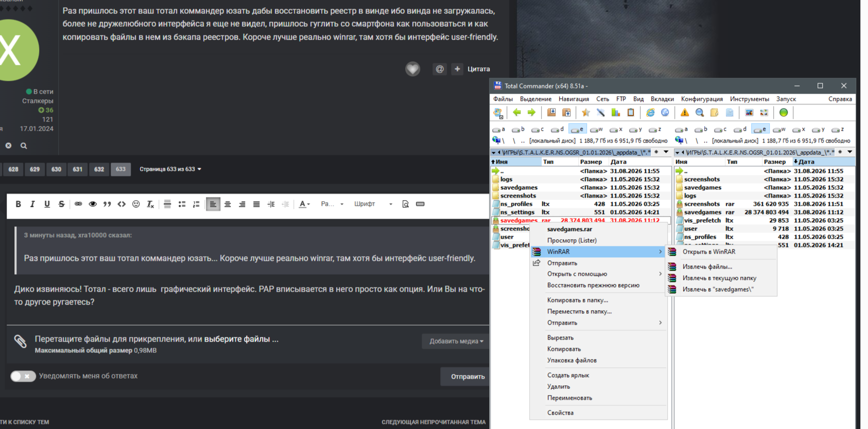Click the yellow star favorites icon in Total Commander
This screenshot has width=868, height=429.
pos(585,113)
